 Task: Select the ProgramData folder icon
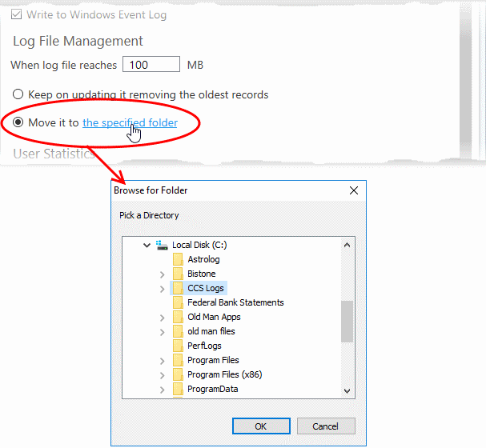(178, 389)
